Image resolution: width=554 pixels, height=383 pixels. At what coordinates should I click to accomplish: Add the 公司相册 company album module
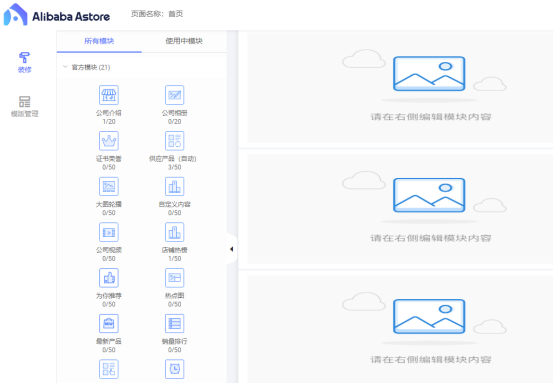click(x=175, y=95)
